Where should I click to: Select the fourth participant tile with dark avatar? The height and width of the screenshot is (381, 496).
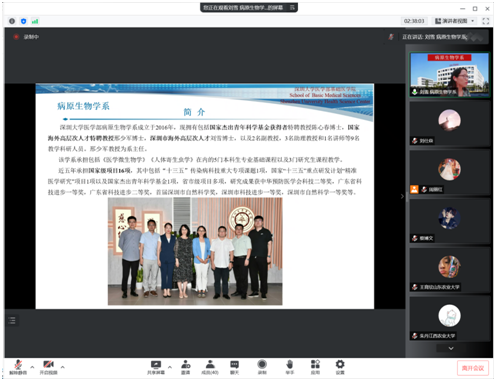click(449, 221)
